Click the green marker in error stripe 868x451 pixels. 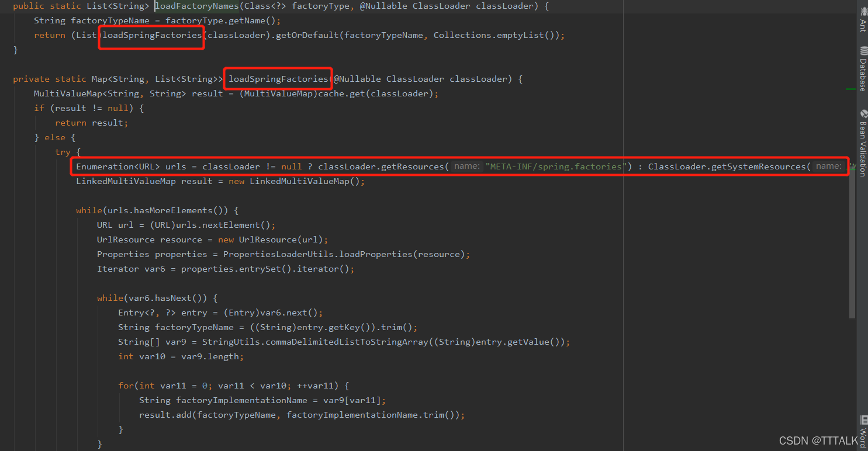click(851, 89)
